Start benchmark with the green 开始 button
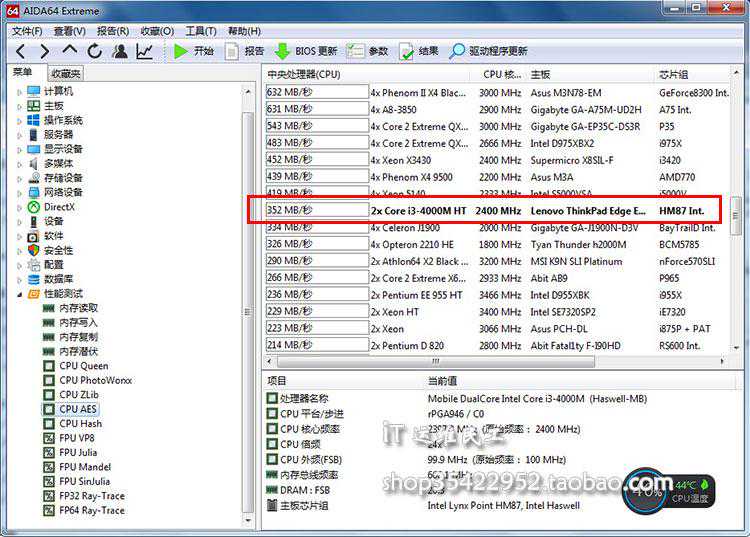This screenshot has width=750, height=537. [x=194, y=51]
